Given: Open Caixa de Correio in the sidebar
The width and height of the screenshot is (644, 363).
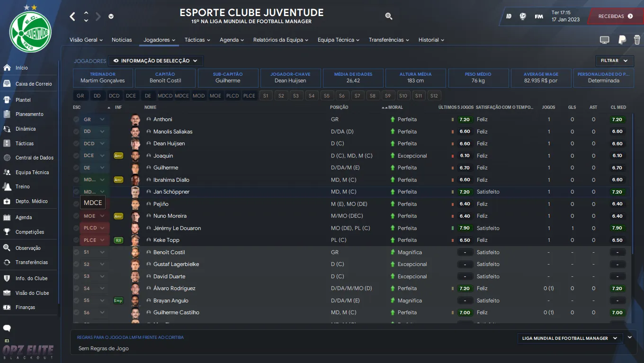Looking at the screenshot, I should tap(33, 84).
